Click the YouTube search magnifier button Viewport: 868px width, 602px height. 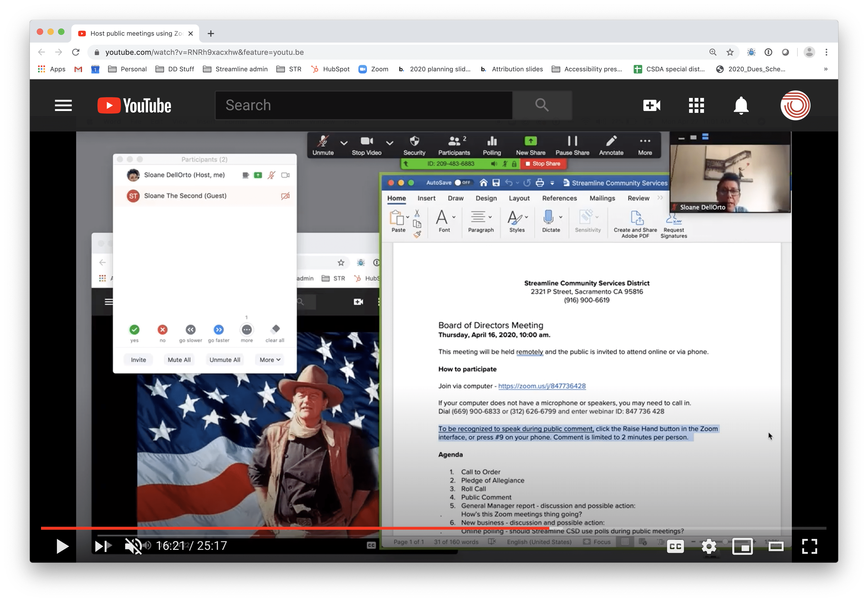click(542, 105)
